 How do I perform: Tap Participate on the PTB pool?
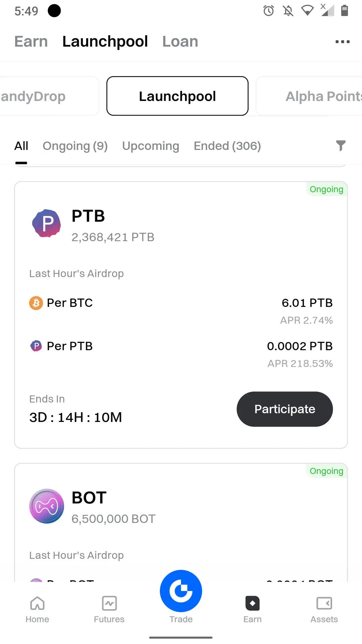[285, 409]
